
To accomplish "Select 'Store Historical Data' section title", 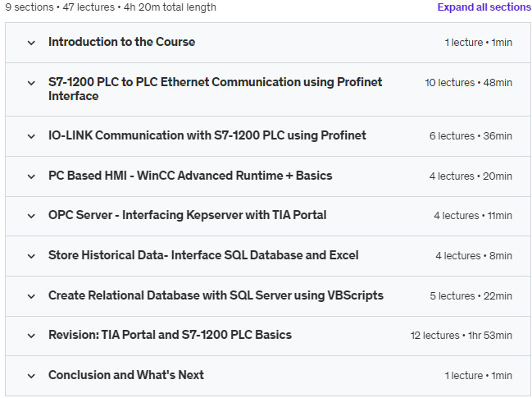I will click(203, 255).
